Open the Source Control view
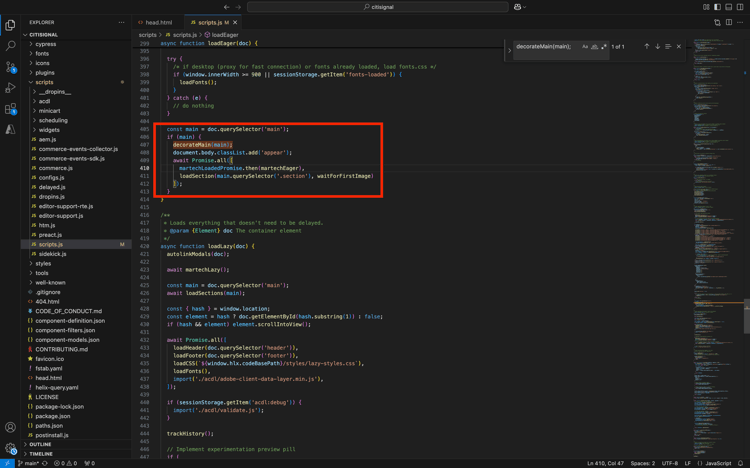This screenshot has height=468, width=750. coord(10,67)
